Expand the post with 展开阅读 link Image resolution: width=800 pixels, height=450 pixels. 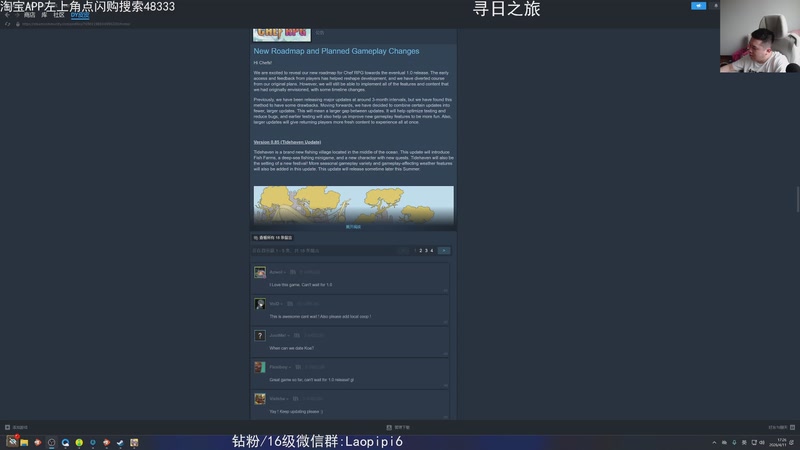tap(353, 227)
